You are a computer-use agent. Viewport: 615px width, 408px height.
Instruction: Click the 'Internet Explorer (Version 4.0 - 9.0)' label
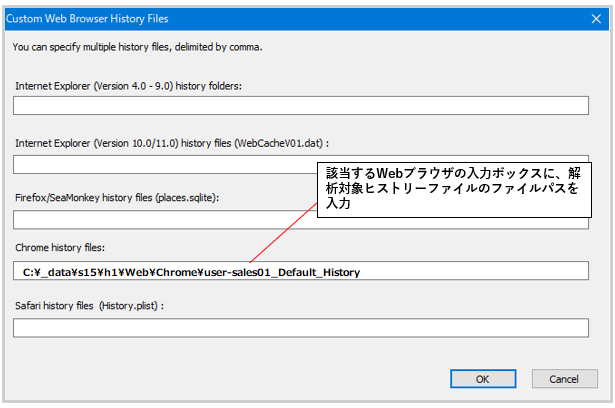(94, 86)
